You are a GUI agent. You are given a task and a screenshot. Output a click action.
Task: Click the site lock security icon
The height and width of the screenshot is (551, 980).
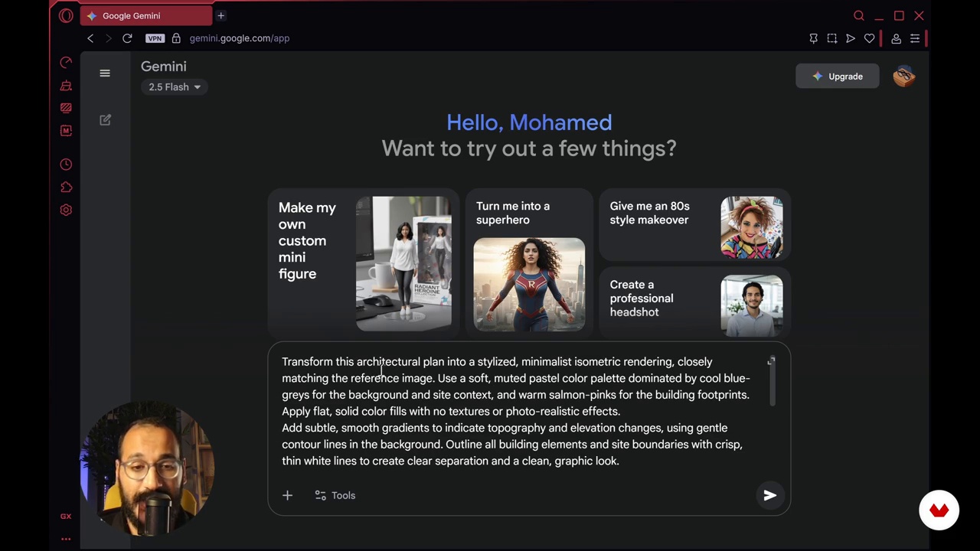click(176, 38)
